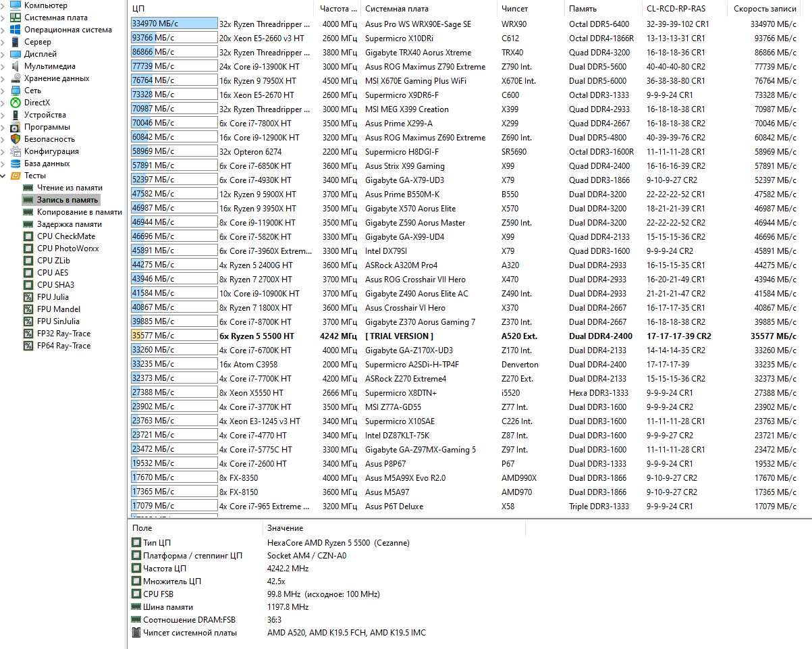Click the Операционная система Windows icon
Screen dimensions: 812x649
15,30
